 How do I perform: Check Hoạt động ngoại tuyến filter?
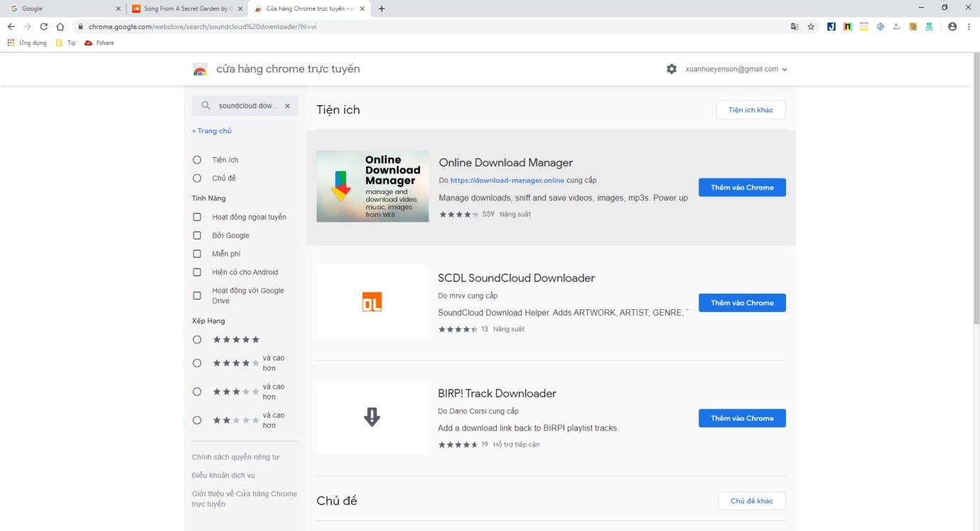(197, 217)
